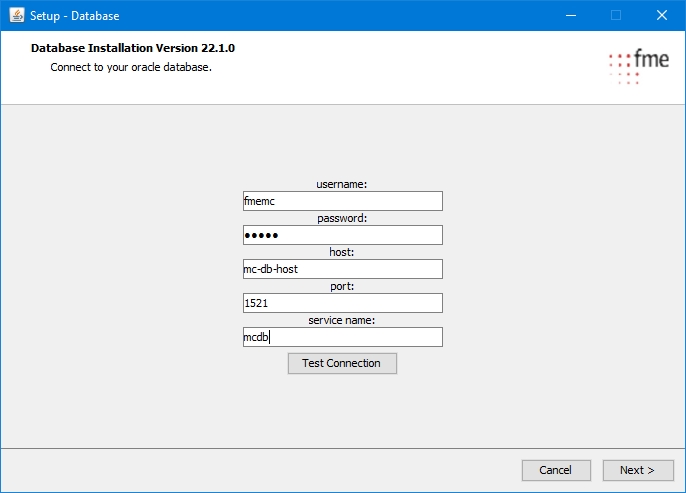686x493 pixels.
Task: Focus the password input field
Action: [x=342, y=235]
